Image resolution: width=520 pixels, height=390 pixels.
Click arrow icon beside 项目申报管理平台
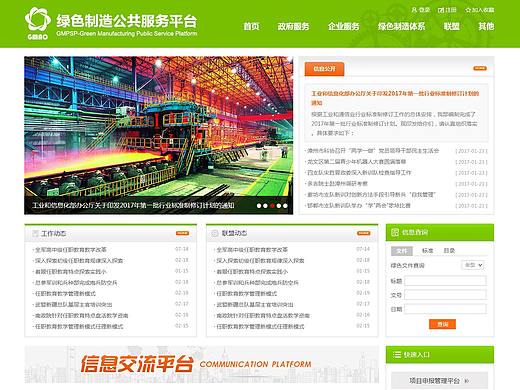click(467, 380)
